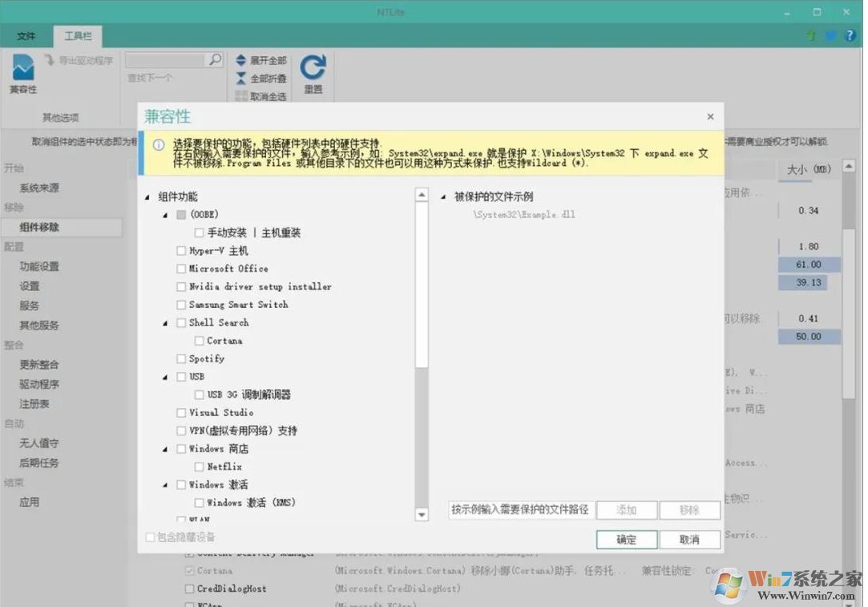Screen dimensions: 868x607
Task: Open 驱动程序 in sidebar
Action: click(39, 384)
